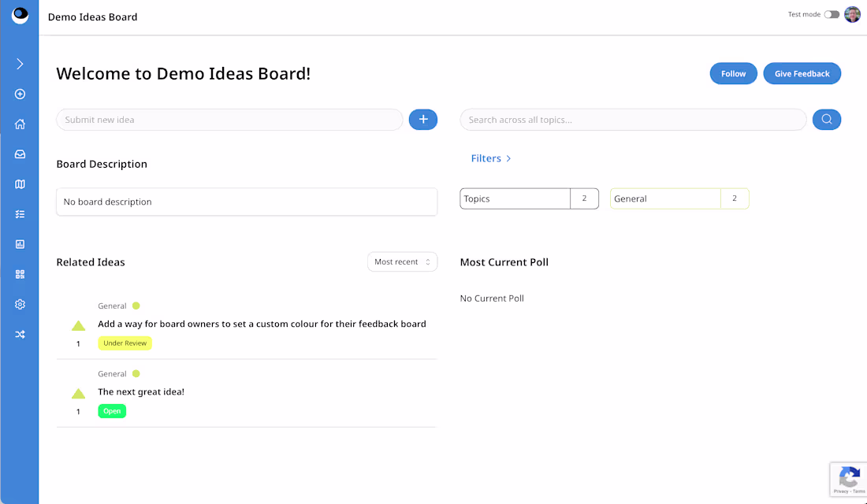Click the plus-circle create icon in sidebar
The width and height of the screenshot is (867, 504).
[x=20, y=94]
